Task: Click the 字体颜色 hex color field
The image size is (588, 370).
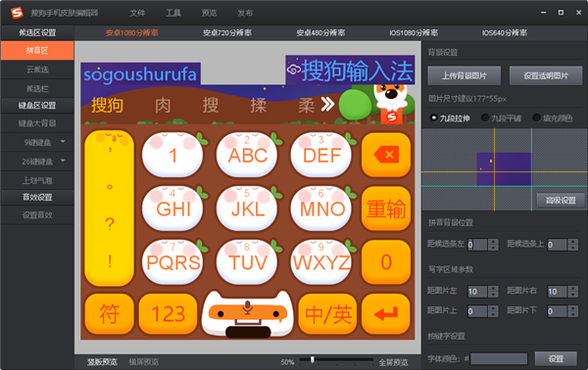Action: [x=499, y=359]
